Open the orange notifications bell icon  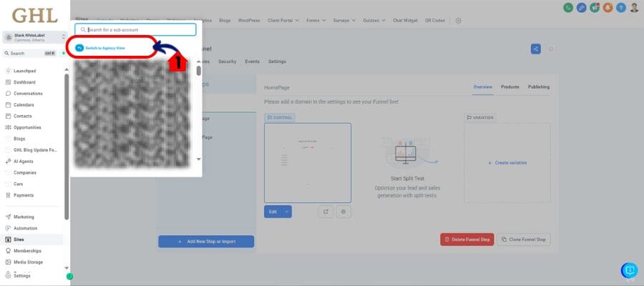pos(608,7)
